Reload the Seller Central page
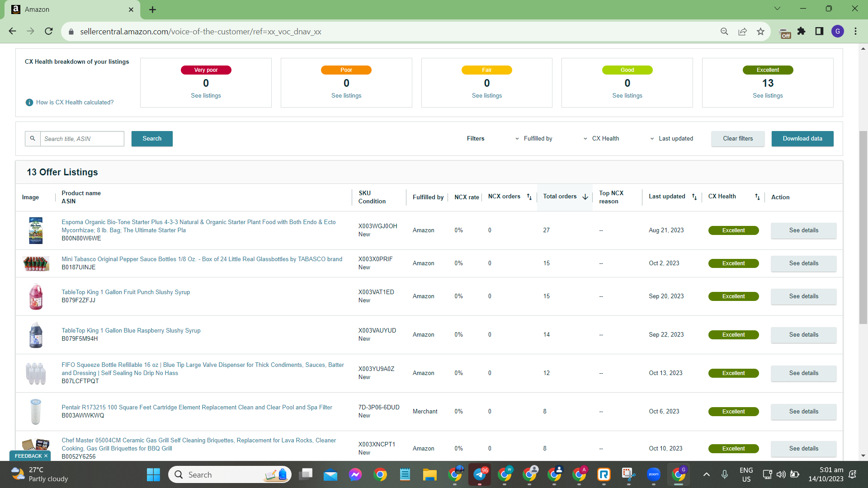This screenshot has height=488, width=868. click(49, 31)
